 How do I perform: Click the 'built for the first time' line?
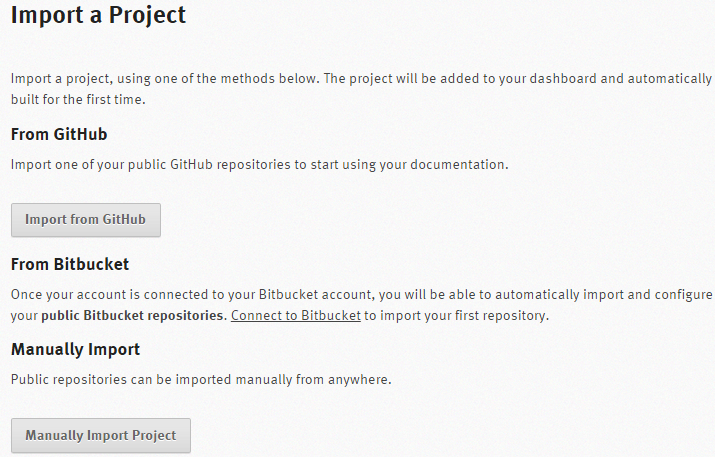point(80,100)
